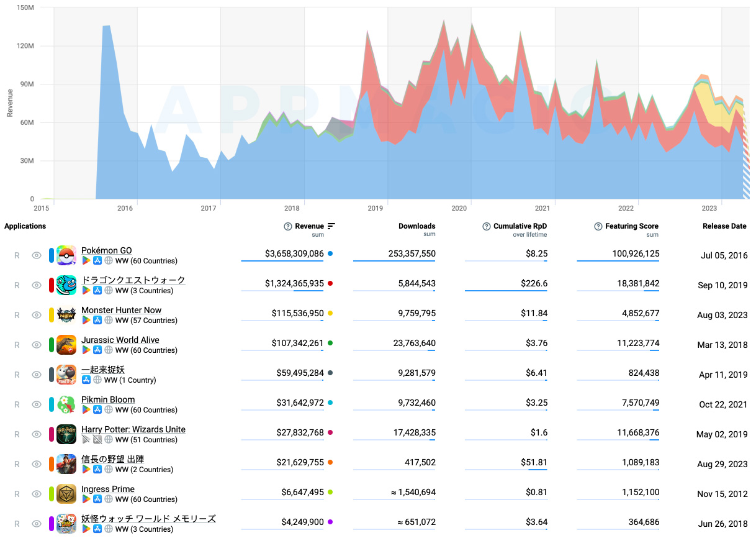Toggle visibility eye for Pokémon GO
Viewport: 756px width, 538px height.
[37, 255]
